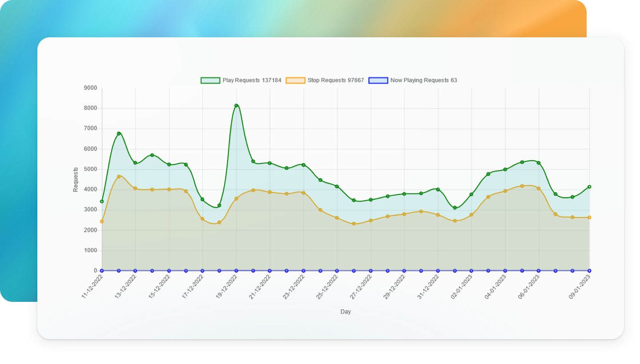The height and width of the screenshot is (364, 640).
Task: Select the Play Requests point on 13-12-2022
Action: (x=135, y=163)
